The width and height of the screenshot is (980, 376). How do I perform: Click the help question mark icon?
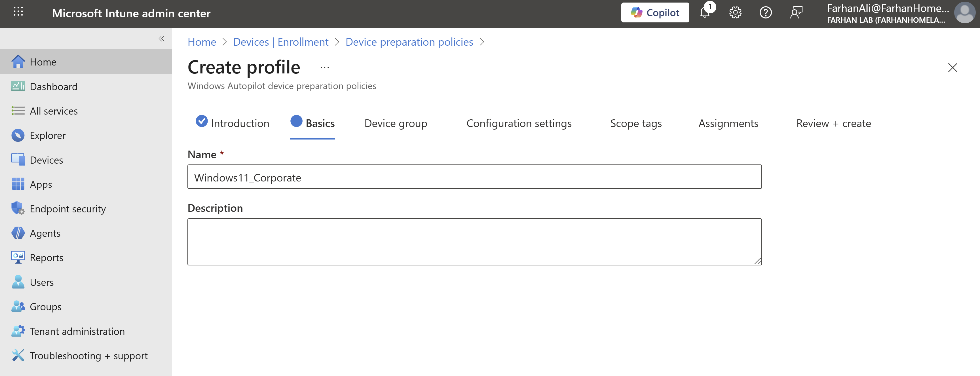[x=765, y=13]
